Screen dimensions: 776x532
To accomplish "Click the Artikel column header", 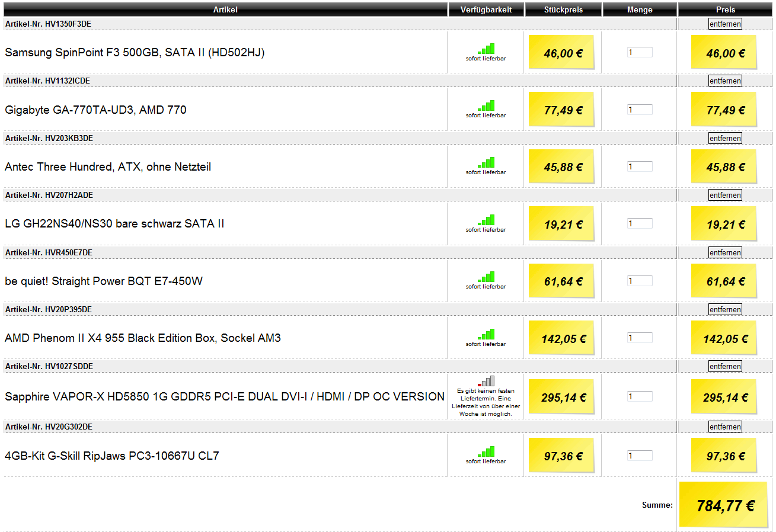I will pyautogui.click(x=226, y=9).
